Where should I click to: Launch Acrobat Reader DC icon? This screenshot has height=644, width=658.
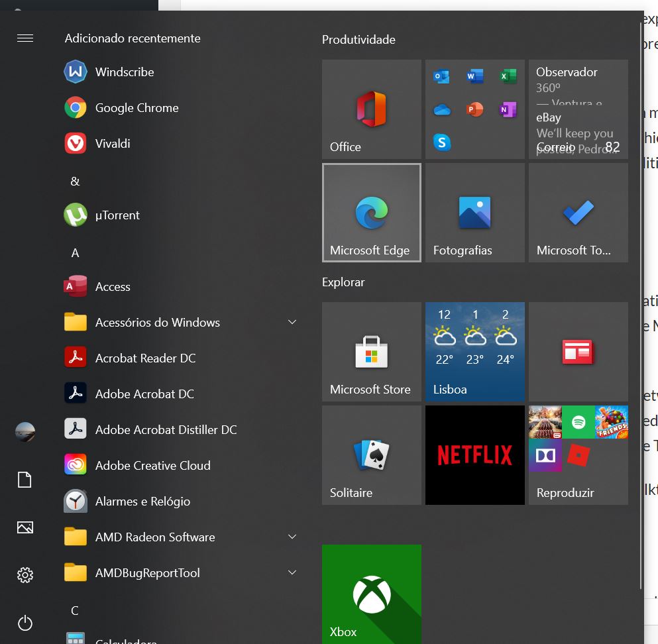pyautogui.click(x=76, y=358)
